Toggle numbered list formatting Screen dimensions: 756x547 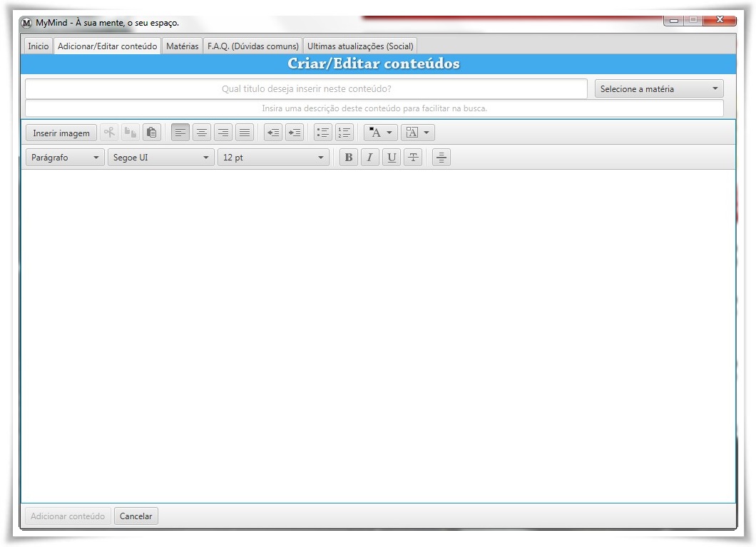pyautogui.click(x=344, y=133)
